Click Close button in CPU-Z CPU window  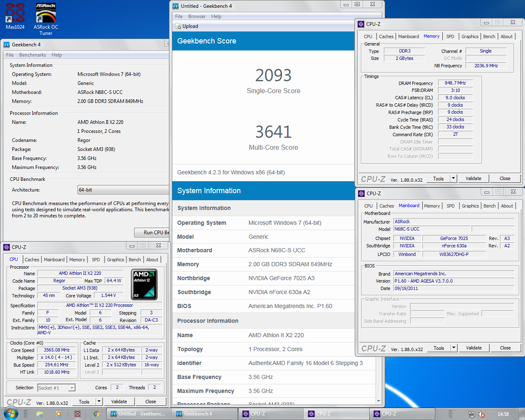[x=151, y=402]
